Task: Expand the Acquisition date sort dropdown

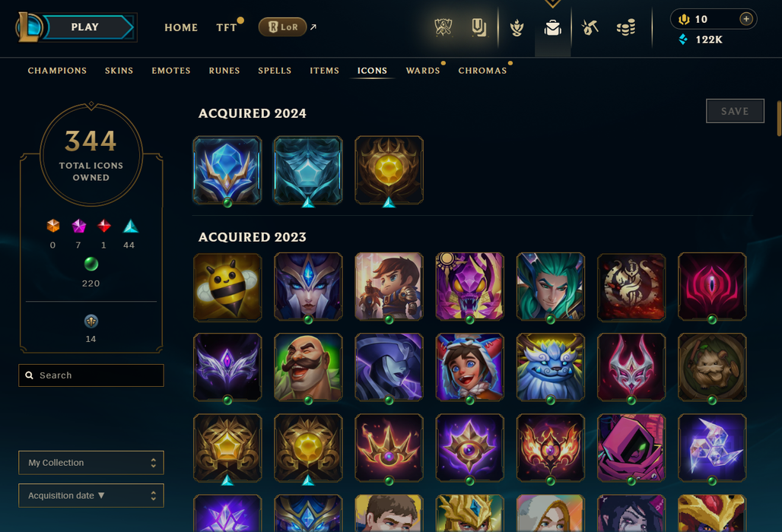Action: [91, 496]
